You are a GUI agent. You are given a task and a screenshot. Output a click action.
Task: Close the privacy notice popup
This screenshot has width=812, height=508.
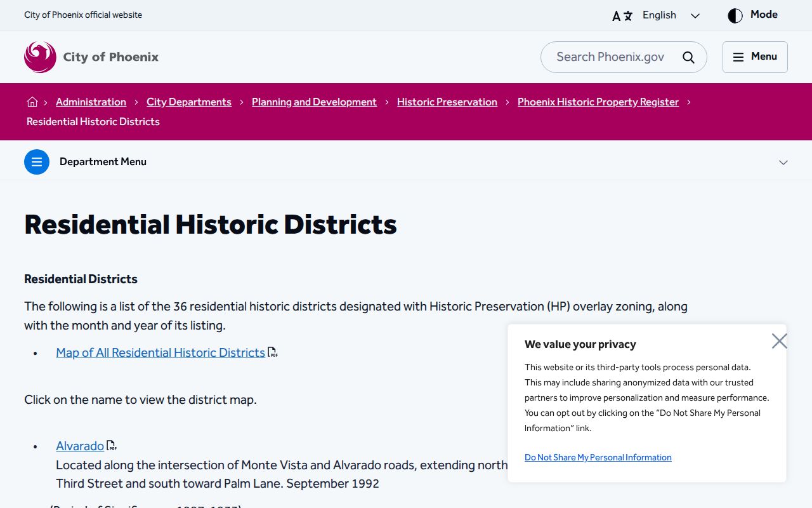(x=779, y=341)
